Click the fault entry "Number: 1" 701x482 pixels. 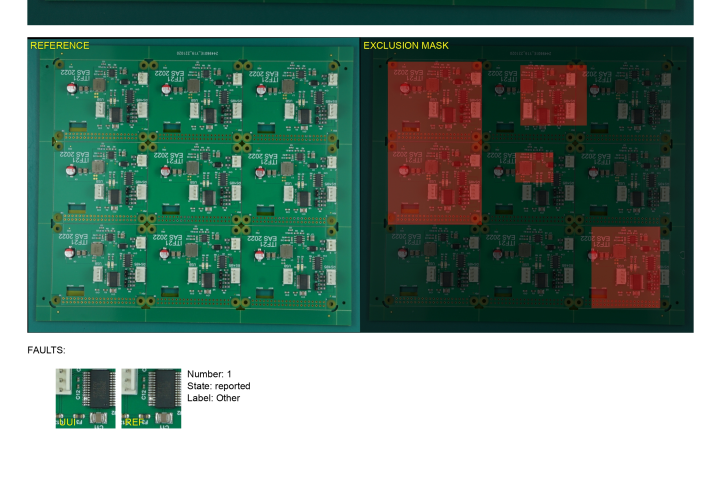(x=209, y=374)
